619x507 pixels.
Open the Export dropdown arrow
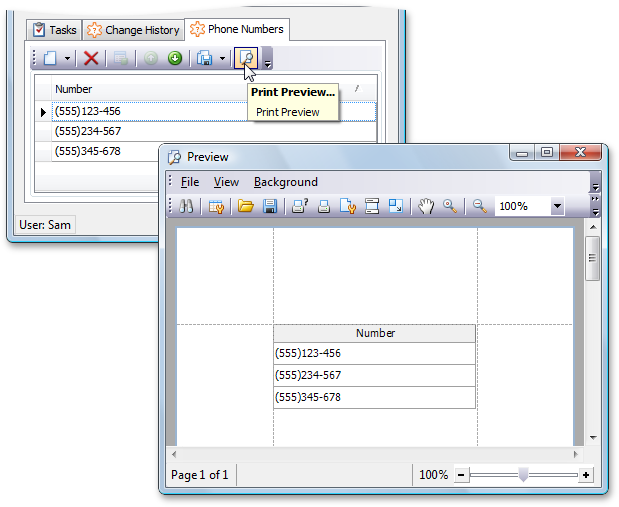point(222,58)
